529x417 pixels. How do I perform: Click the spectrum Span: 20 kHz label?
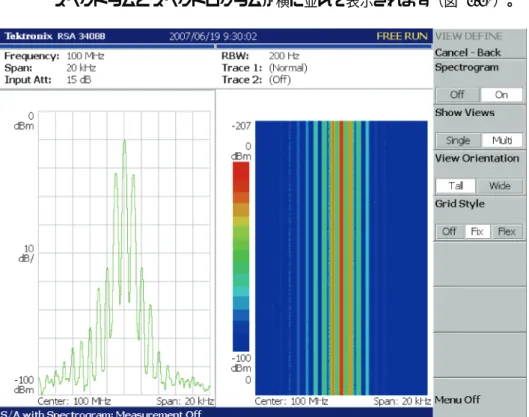(x=185, y=401)
